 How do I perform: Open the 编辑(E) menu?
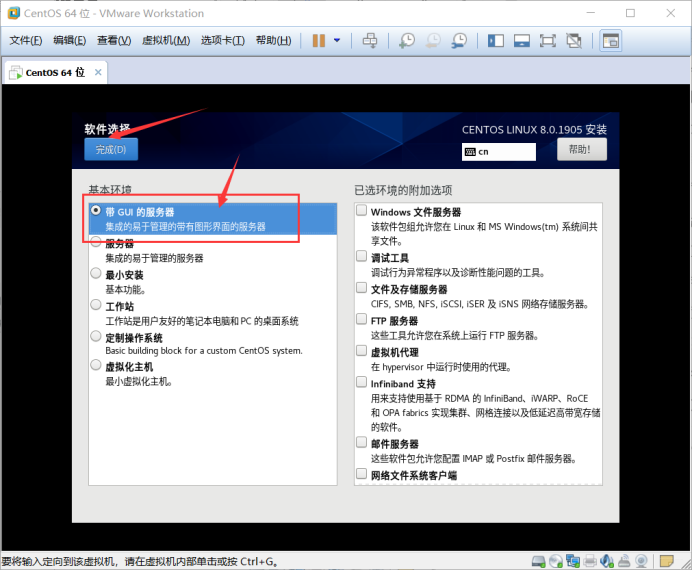coord(69,41)
